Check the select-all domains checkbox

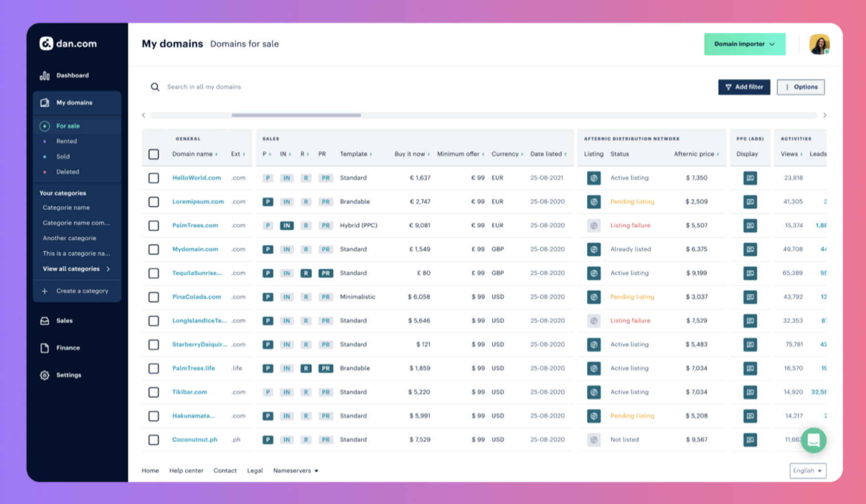coord(154,154)
